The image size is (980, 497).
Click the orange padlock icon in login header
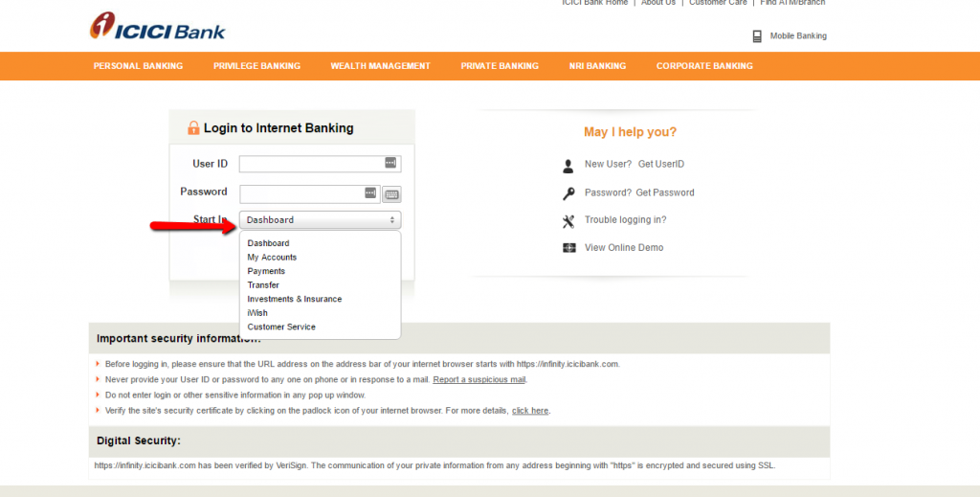(x=193, y=128)
